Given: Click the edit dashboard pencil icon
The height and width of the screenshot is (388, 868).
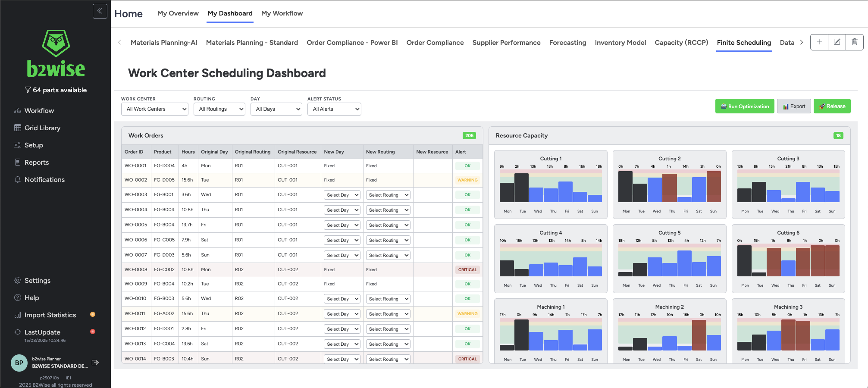Looking at the screenshot, I should click(x=837, y=42).
